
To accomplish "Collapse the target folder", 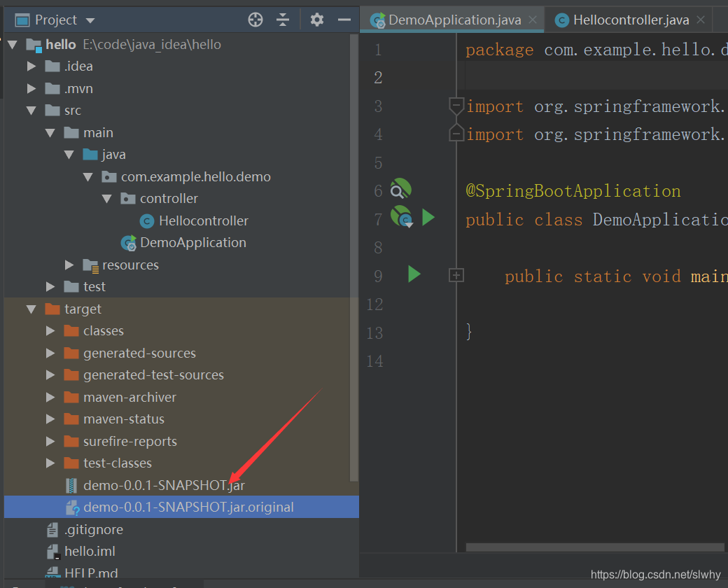I will coord(31,309).
